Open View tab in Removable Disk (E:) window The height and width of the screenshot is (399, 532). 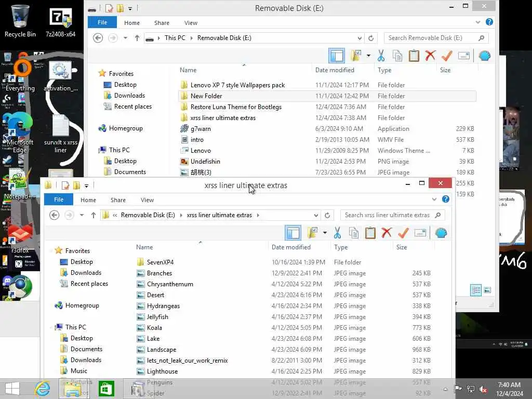191,23
